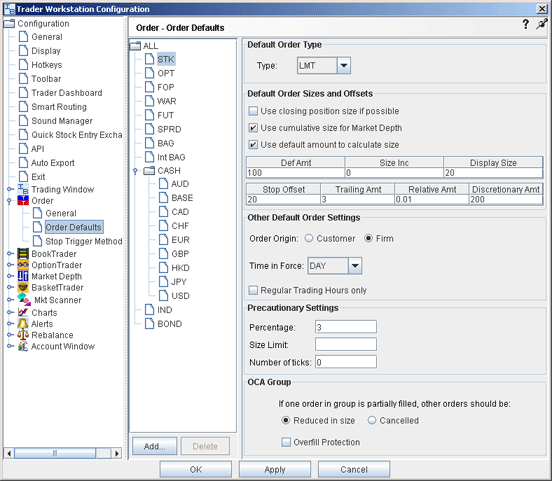Click the Account Window icon
This screenshot has width=552, height=481.
(23, 346)
